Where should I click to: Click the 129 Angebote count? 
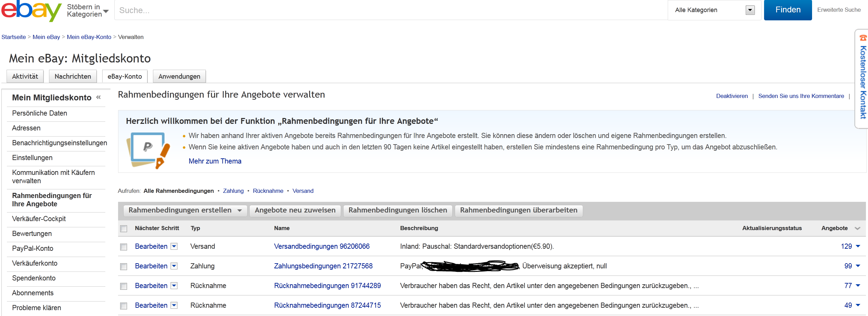click(846, 246)
